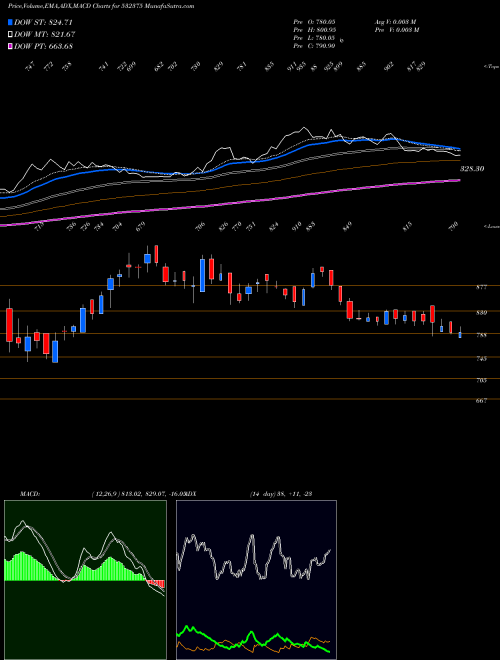Click the white DOW MT legend swatch
Viewport: 500px width, 660px height.
[10, 35]
